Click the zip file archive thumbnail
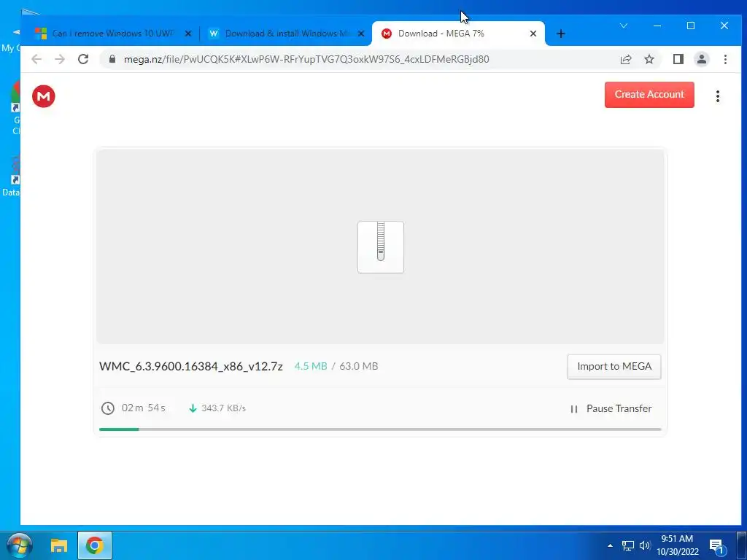The width and height of the screenshot is (747, 560). pyautogui.click(x=381, y=247)
